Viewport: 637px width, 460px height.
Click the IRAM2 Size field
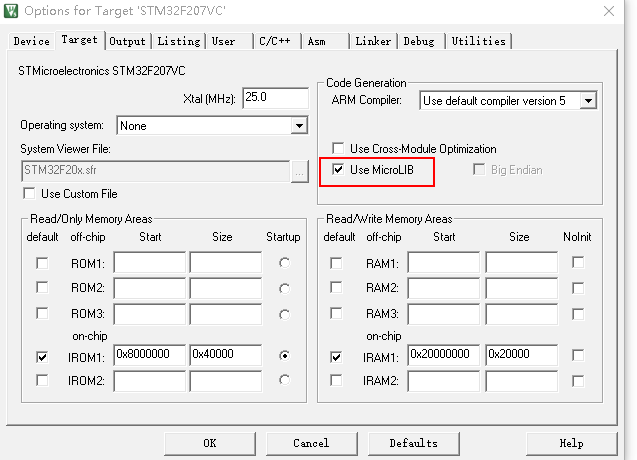tap(522, 381)
